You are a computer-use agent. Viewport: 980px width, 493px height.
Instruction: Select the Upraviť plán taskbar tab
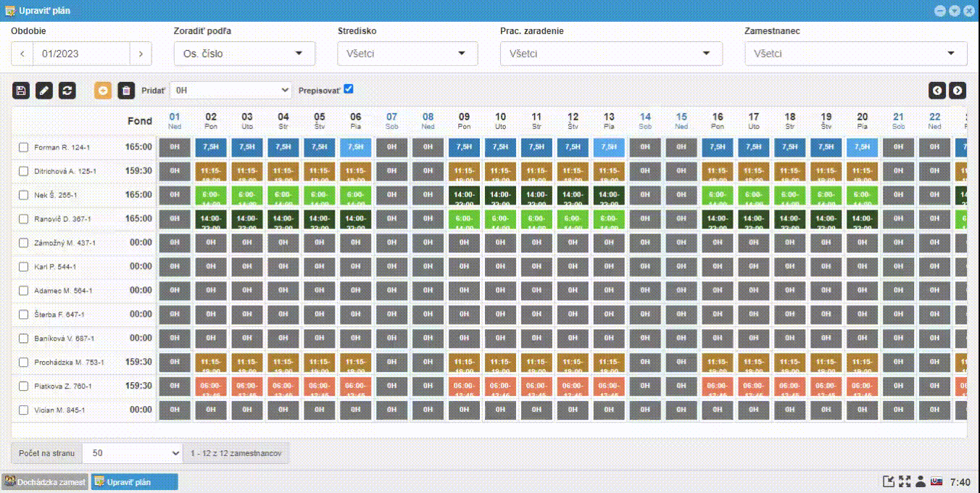134,482
